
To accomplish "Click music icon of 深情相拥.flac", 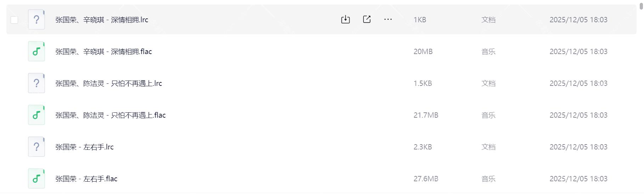I will 36,51.
